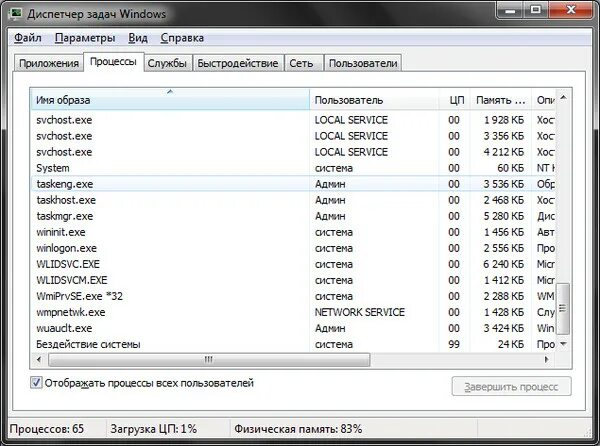The image size is (600, 446).
Task: Sort by the Память column header
Action: pyautogui.click(x=501, y=100)
